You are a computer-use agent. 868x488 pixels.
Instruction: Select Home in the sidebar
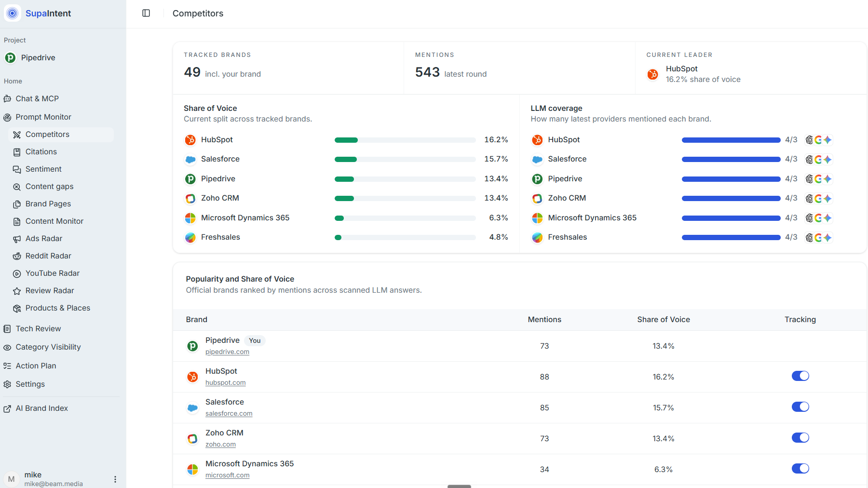coord(13,81)
